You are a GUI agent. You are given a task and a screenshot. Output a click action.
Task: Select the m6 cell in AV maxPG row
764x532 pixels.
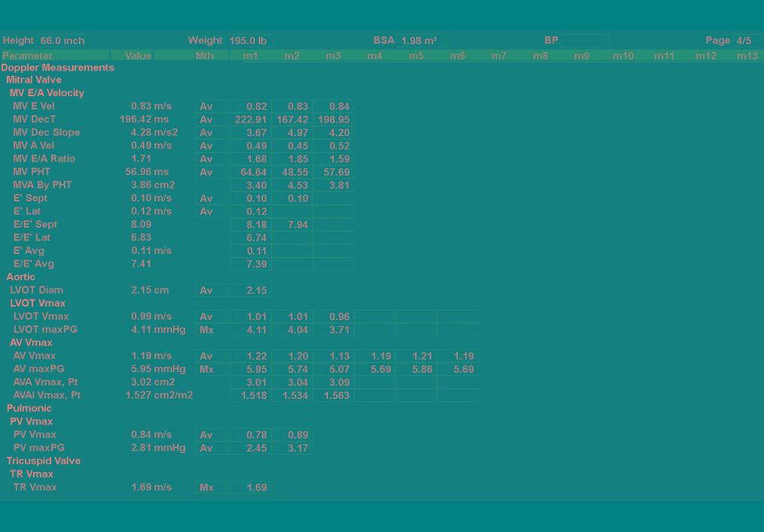(457, 370)
